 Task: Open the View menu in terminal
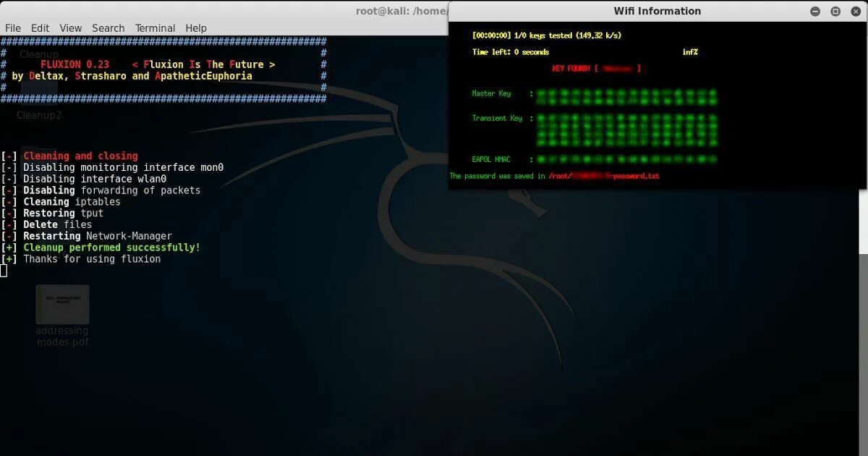pos(71,28)
